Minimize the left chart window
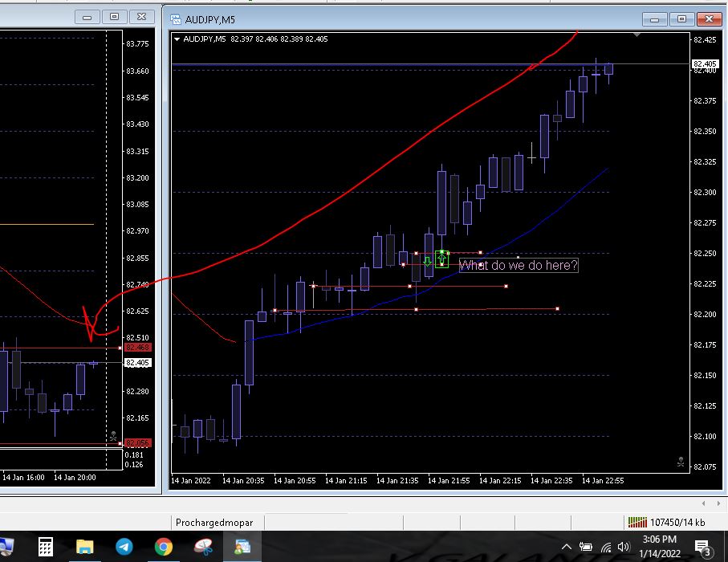 coord(87,17)
